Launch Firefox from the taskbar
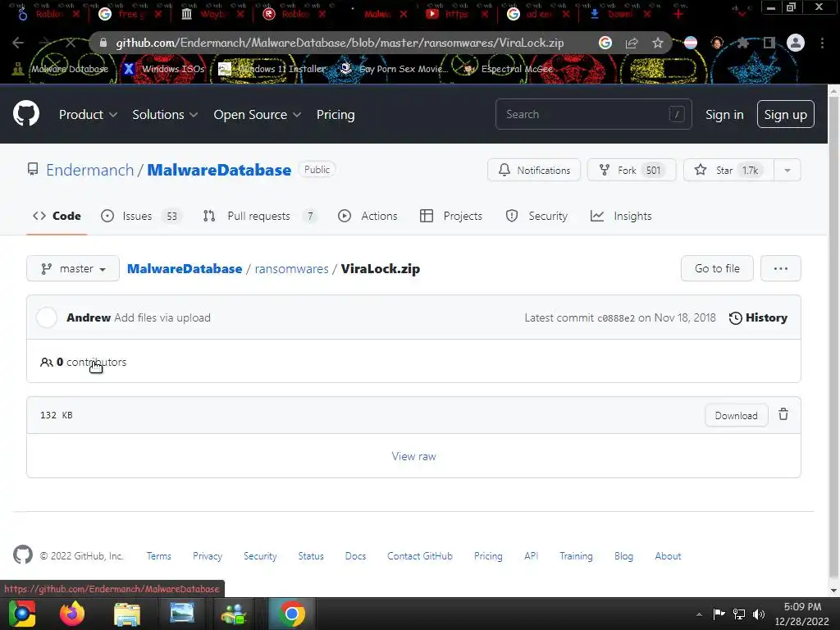Viewport: 840px width, 630px height. (x=72, y=614)
